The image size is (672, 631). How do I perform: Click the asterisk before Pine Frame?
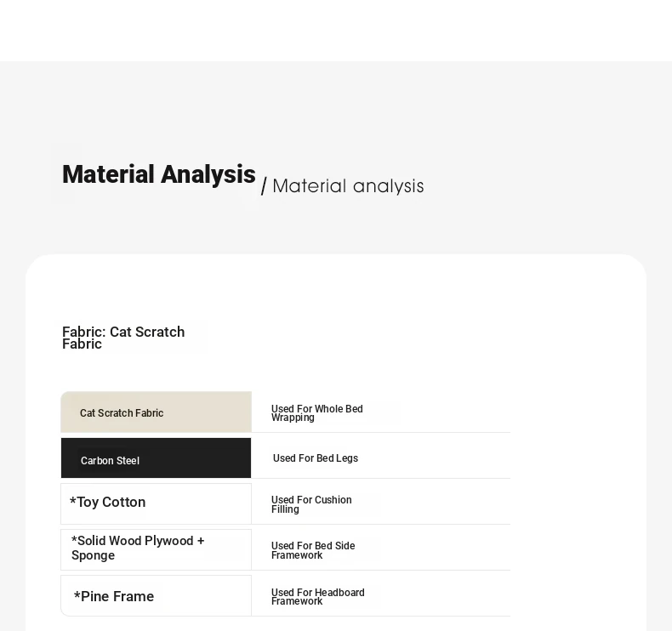point(77,597)
